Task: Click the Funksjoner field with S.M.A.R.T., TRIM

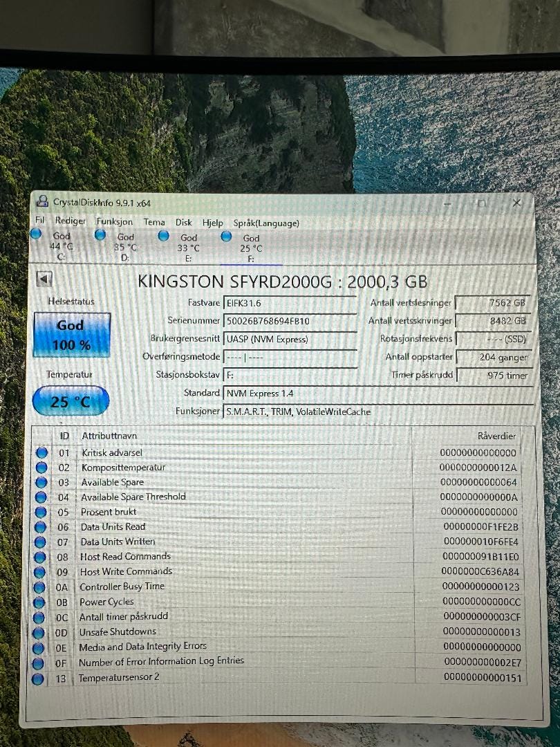Action: [x=377, y=412]
